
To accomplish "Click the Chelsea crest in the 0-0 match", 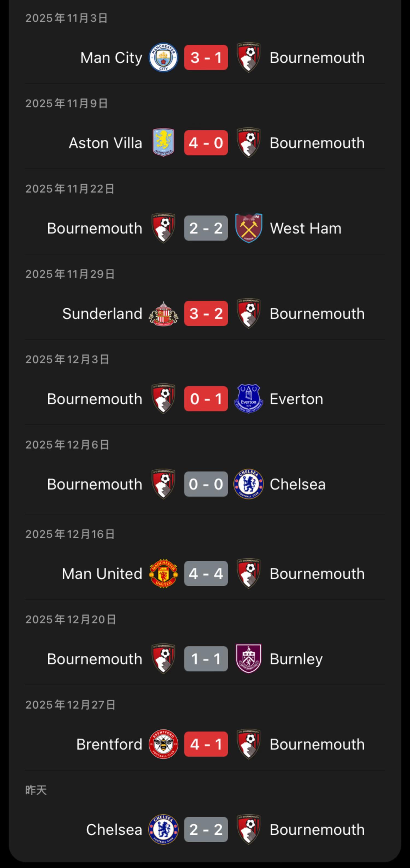I will [249, 484].
